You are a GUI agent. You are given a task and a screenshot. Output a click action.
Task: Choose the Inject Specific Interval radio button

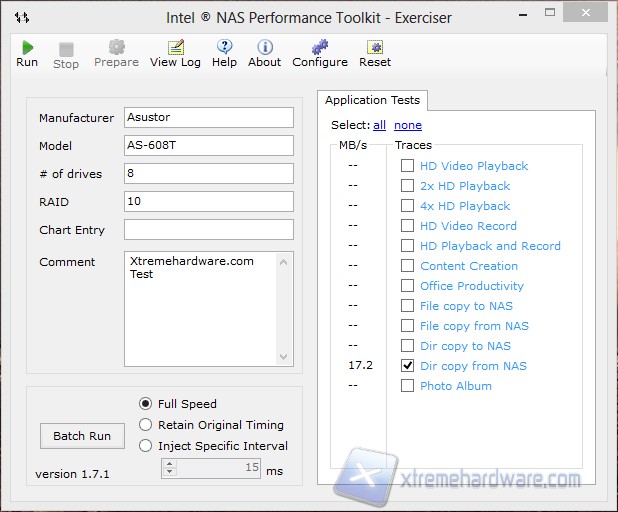point(146,446)
